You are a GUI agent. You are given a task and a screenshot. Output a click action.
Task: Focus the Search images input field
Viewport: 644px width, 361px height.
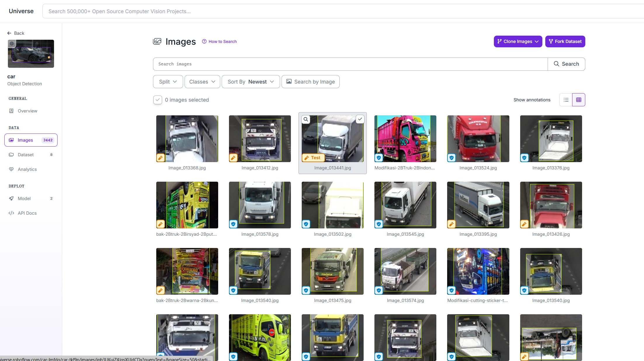click(x=350, y=64)
